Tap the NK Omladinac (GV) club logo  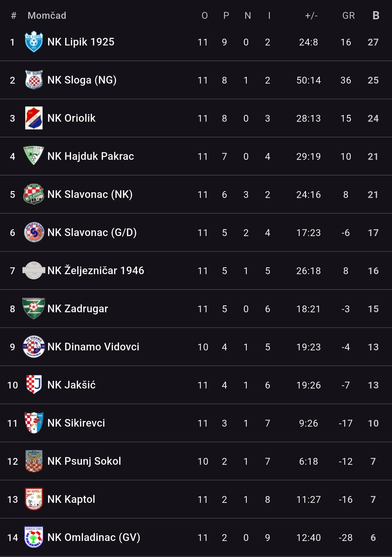point(33,537)
